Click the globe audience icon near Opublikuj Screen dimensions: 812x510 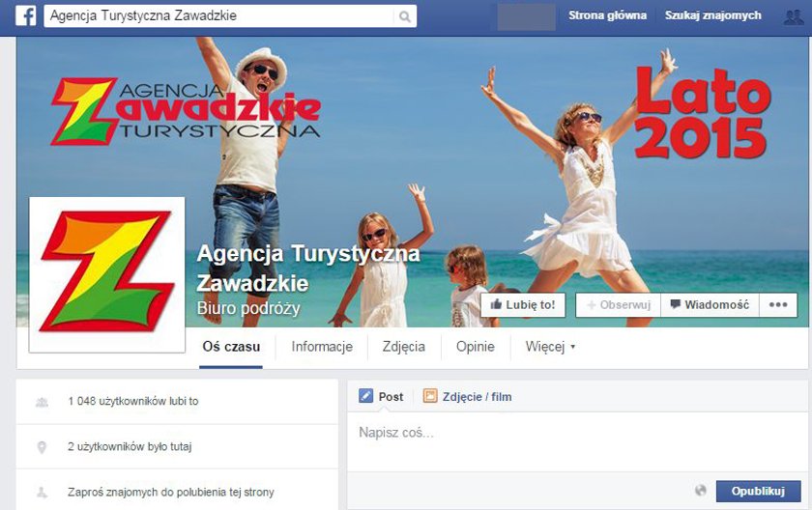pos(700,491)
